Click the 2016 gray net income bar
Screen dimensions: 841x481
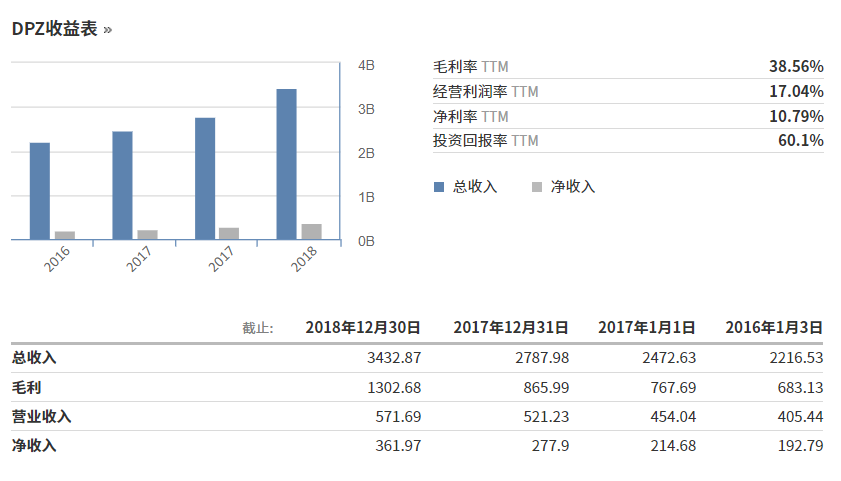tap(65, 235)
